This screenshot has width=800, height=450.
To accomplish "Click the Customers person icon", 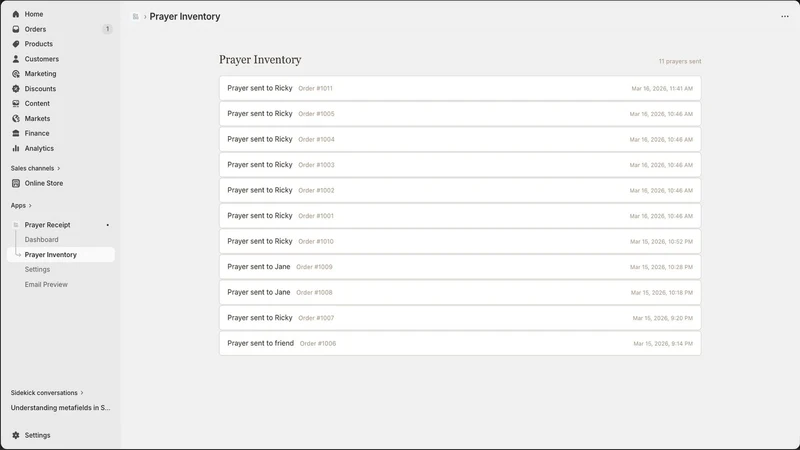I will (16, 59).
